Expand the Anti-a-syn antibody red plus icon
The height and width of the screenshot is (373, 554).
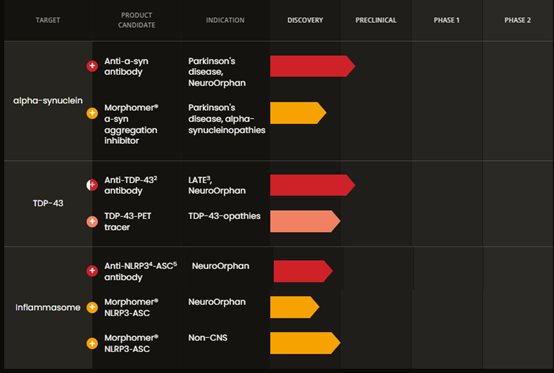[92, 66]
